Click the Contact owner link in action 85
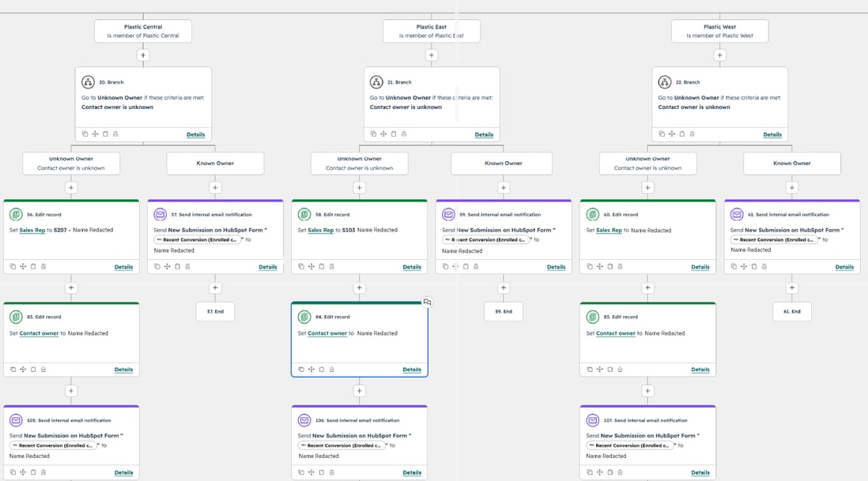The image size is (868, 481). coord(616,333)
